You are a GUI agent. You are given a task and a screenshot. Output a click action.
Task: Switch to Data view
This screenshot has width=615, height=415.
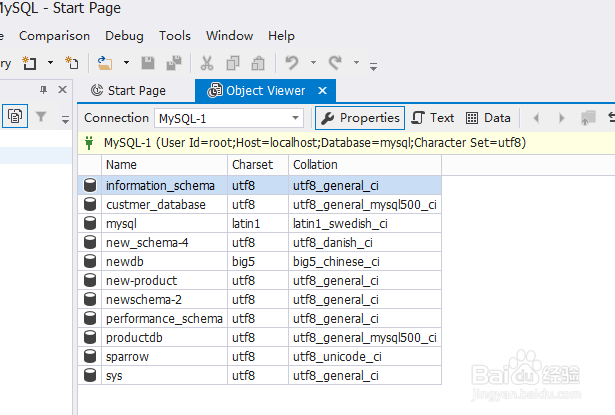click(x=488, y=118)
